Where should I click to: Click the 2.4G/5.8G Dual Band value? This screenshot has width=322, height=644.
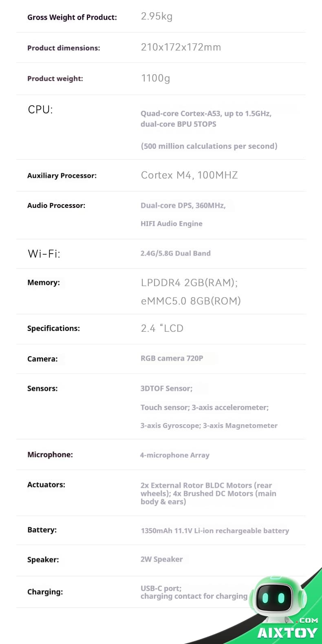click(x=176, y=253)
